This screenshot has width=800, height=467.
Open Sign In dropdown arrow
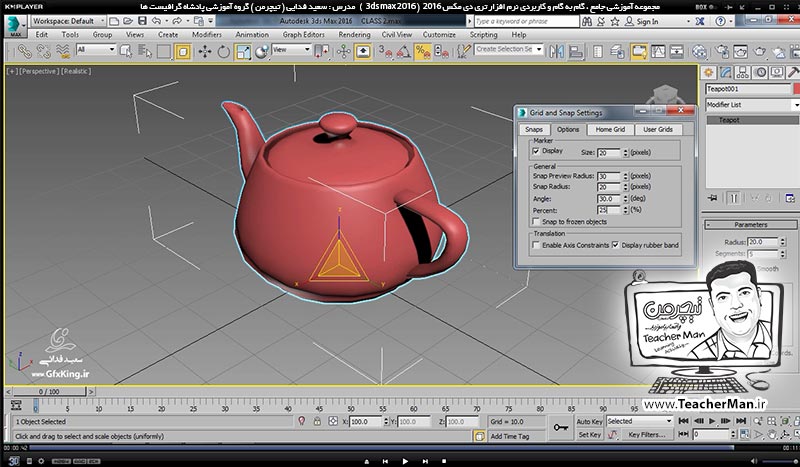pos(688,21)
